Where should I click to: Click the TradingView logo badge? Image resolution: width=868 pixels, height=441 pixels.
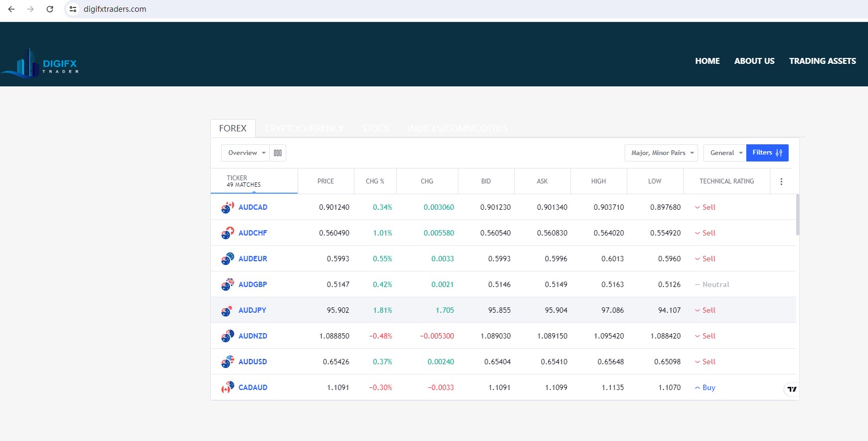(x=792, y=389)
